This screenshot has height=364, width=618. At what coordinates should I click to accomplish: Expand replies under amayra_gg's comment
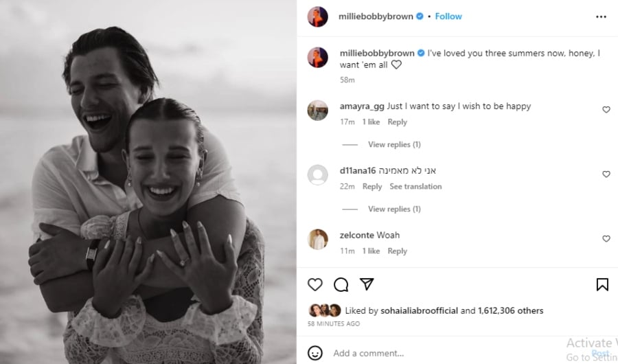(x=394, y=145)
